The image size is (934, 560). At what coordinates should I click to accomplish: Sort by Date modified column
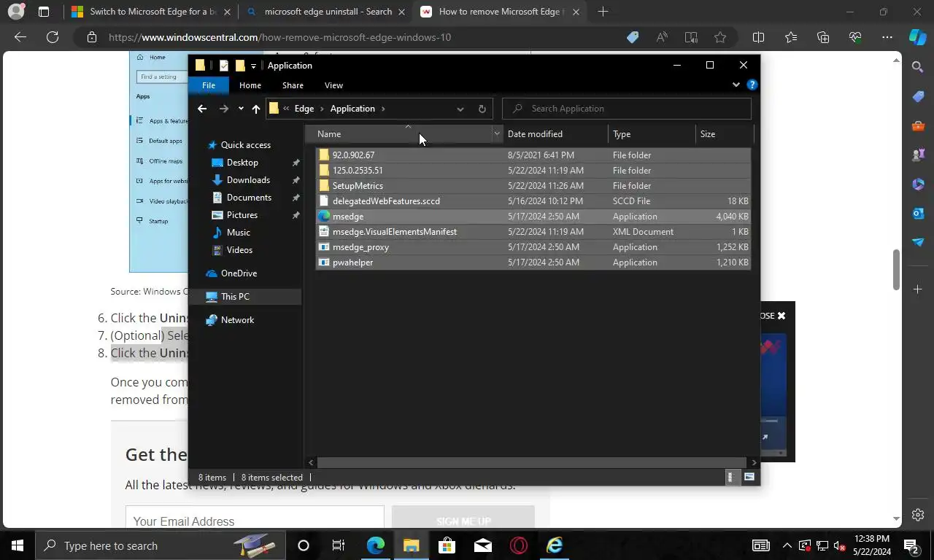[555, 134]
